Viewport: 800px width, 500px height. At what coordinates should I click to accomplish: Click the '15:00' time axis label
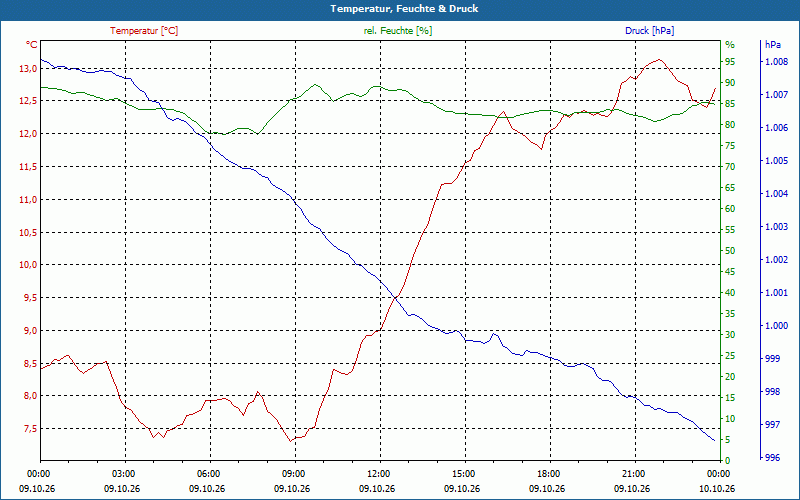(462, 473)
